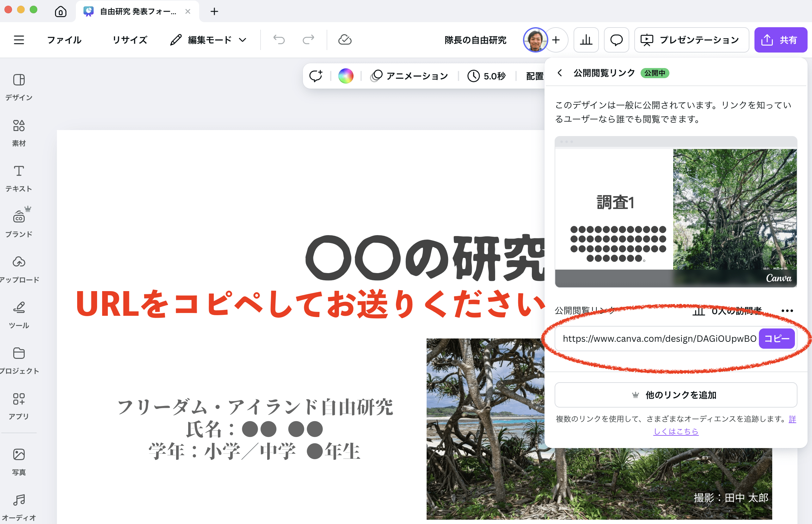Open the オーディオ panel

(x=19, y=507)
